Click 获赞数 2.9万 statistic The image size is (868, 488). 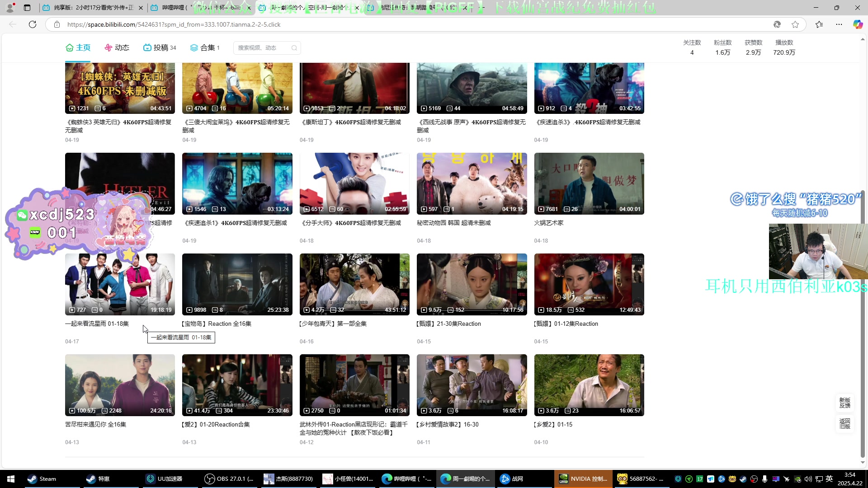(x=753, y=47)
